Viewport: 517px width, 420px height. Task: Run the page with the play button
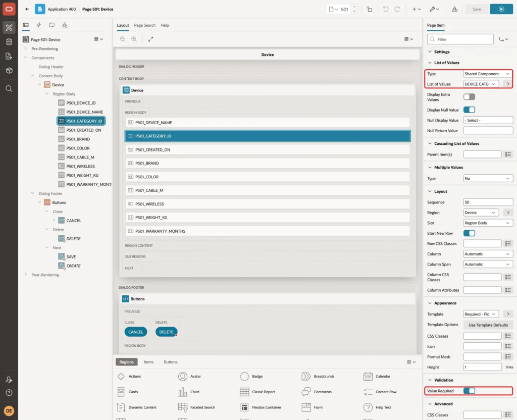501,9
